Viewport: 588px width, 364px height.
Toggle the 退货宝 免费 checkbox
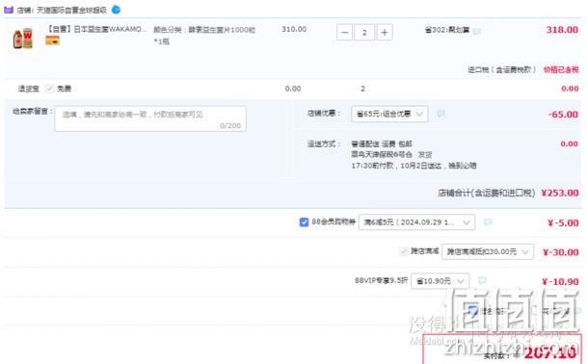click(49, 89)
